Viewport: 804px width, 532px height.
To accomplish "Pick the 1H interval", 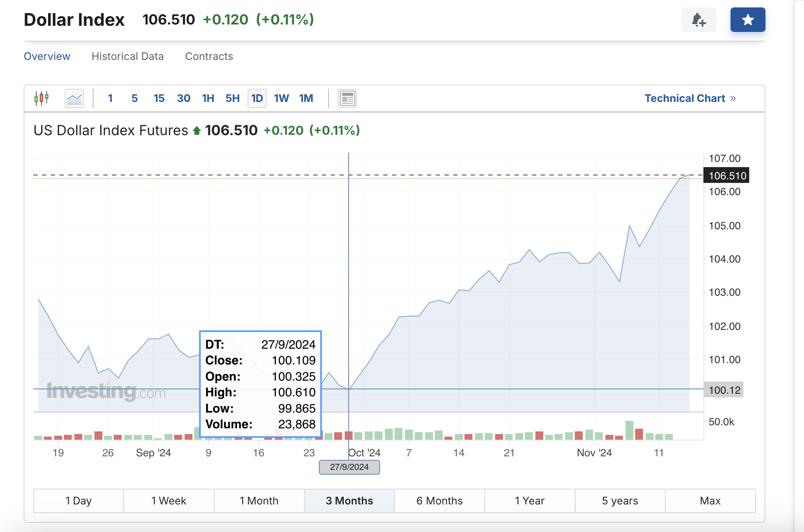I will (208, 98).
